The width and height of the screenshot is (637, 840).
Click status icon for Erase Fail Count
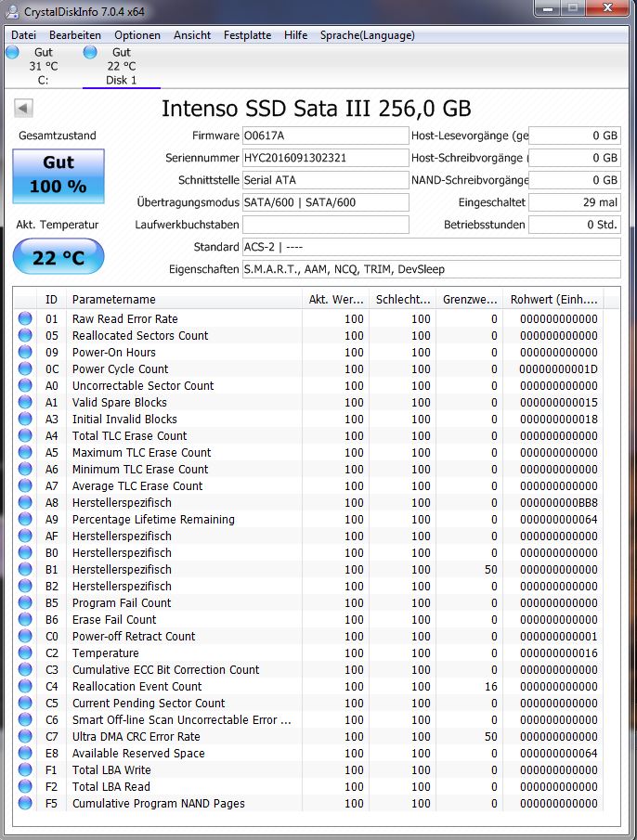pyautogui.click(x=25, y=619)
